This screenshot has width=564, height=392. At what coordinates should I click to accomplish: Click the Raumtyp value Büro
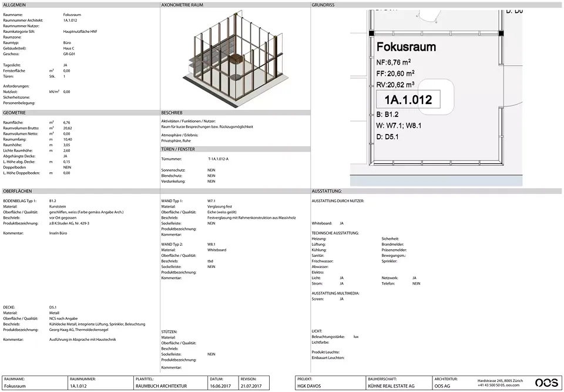67,42
